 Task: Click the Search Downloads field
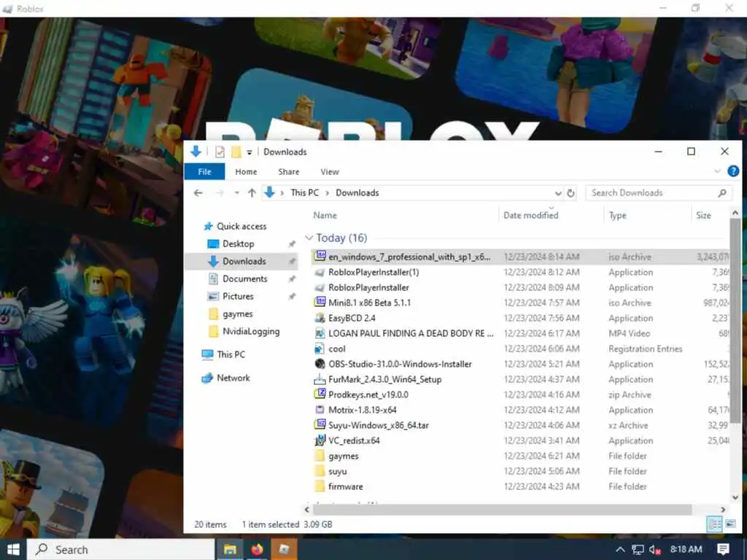tap(659, 192)
